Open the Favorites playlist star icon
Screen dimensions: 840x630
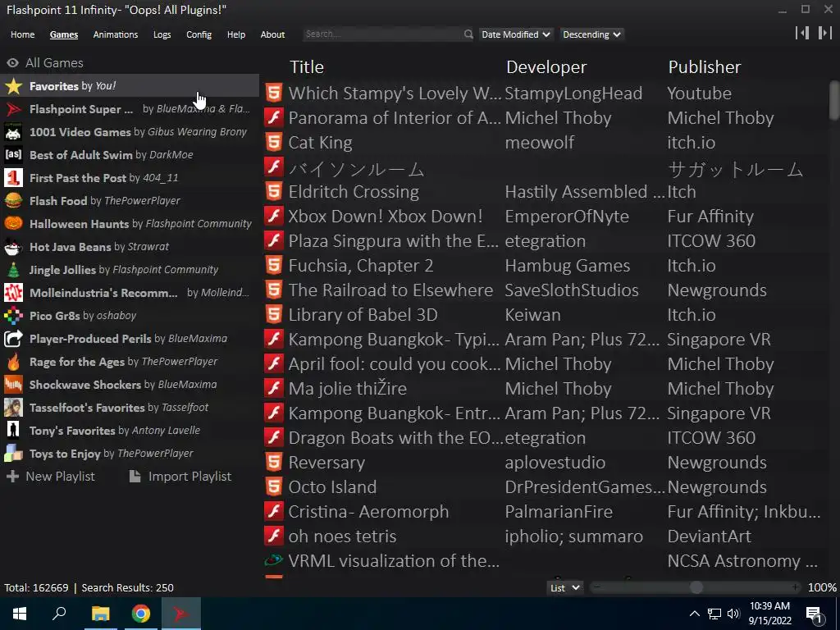pyautogui.click(x=13, y=85)
